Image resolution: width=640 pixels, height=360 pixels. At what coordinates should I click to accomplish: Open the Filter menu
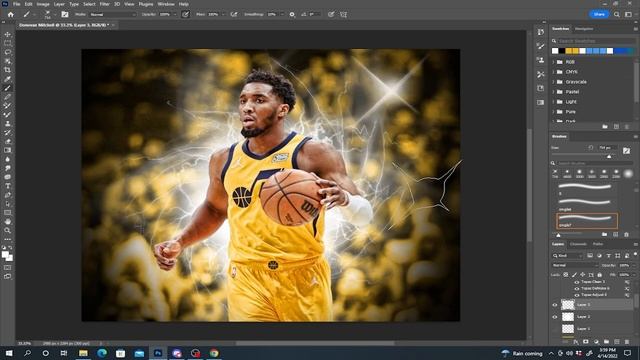(104, 4)
